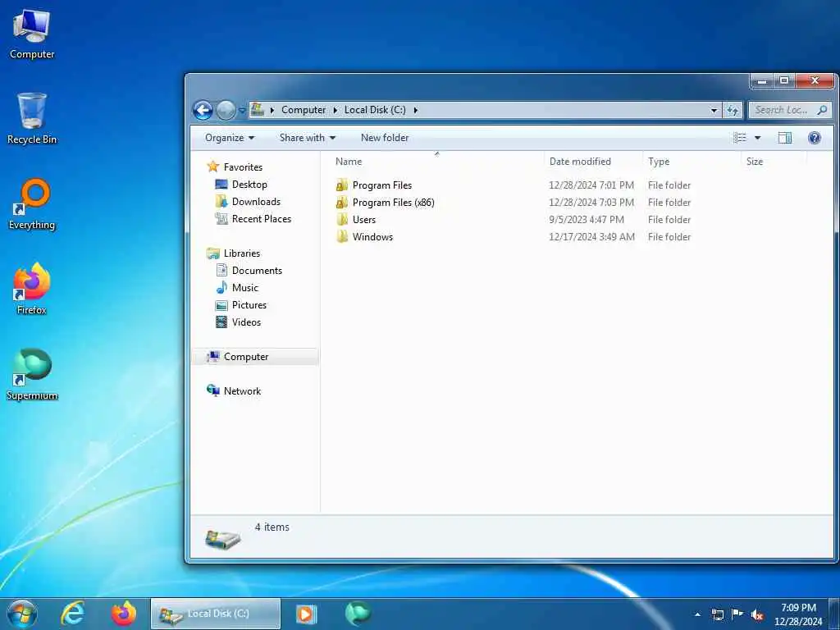Expand the arrow after Local Disk (C:)

[x=416, y=110]
